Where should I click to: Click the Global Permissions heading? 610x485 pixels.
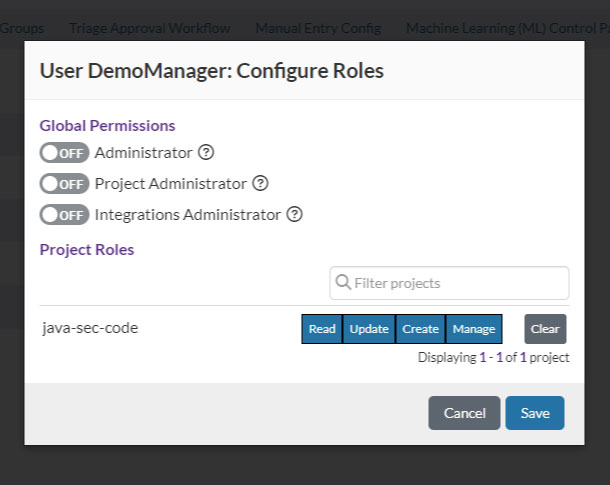(x=107, y=126)
